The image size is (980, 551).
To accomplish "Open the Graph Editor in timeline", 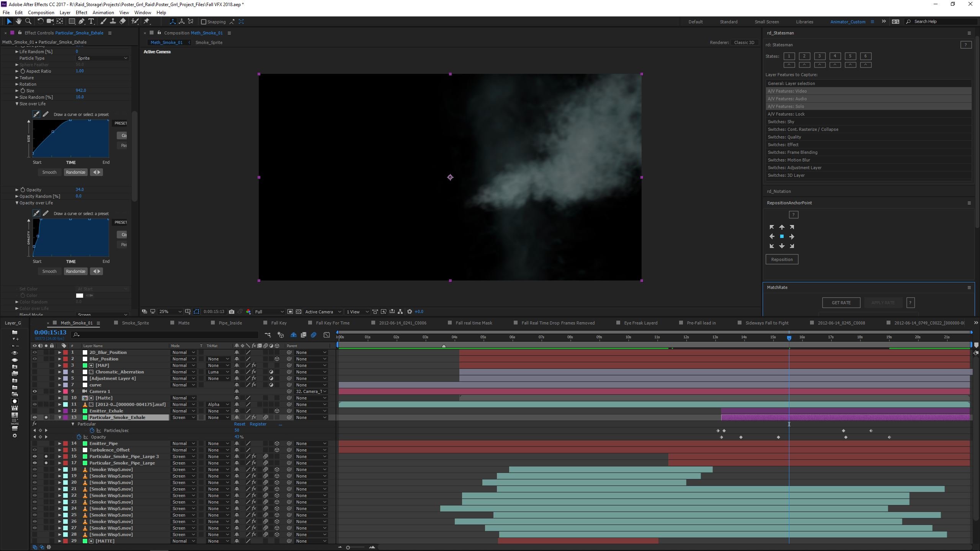I will pyautogui.click(x=327, y=335).
